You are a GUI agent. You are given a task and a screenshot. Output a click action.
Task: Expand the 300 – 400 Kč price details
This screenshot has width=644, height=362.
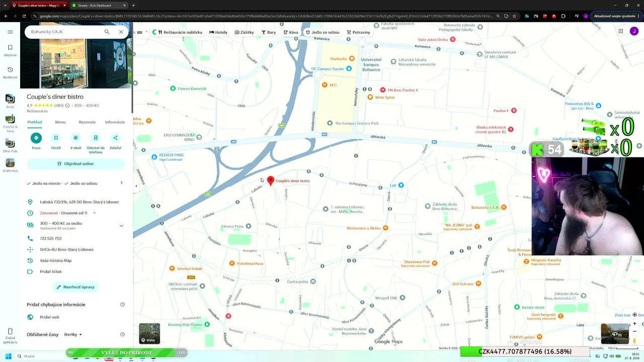(x=121, y=225)
